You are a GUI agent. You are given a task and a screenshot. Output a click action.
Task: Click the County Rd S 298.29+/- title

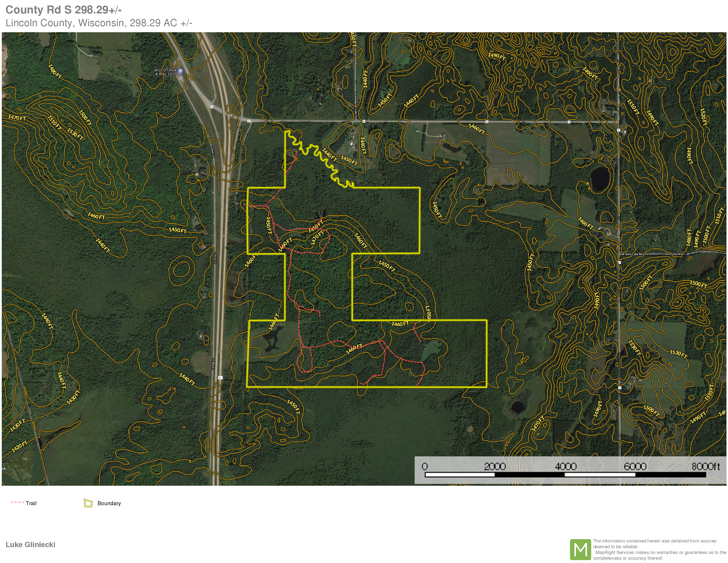point(63,10)
